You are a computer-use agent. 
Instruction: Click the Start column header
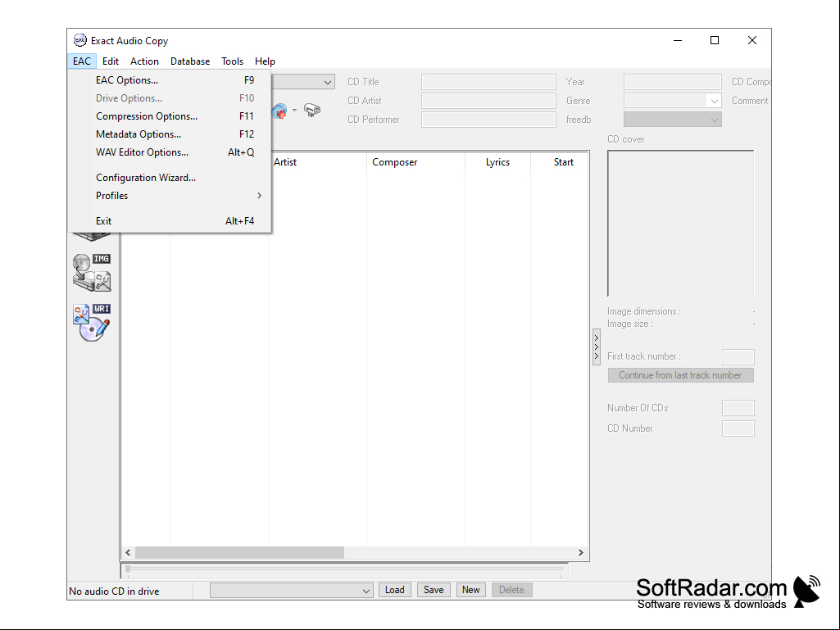[x=561, y=162]
